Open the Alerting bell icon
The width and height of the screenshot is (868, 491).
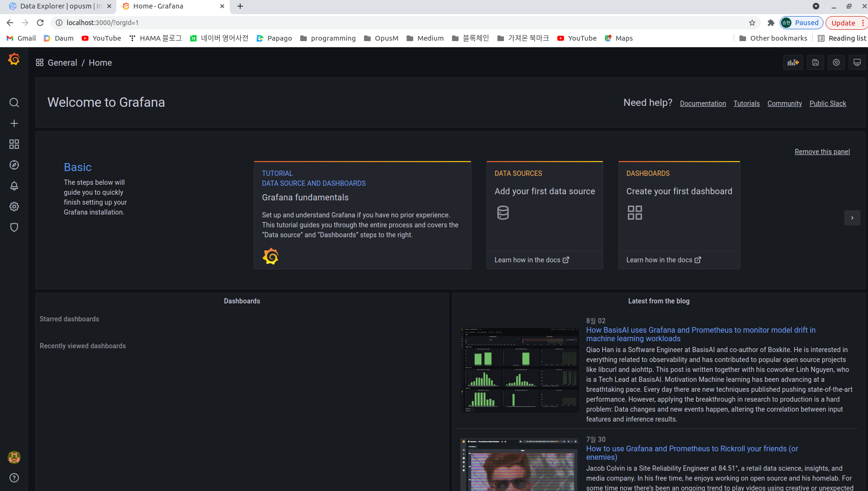pos(14,186)
